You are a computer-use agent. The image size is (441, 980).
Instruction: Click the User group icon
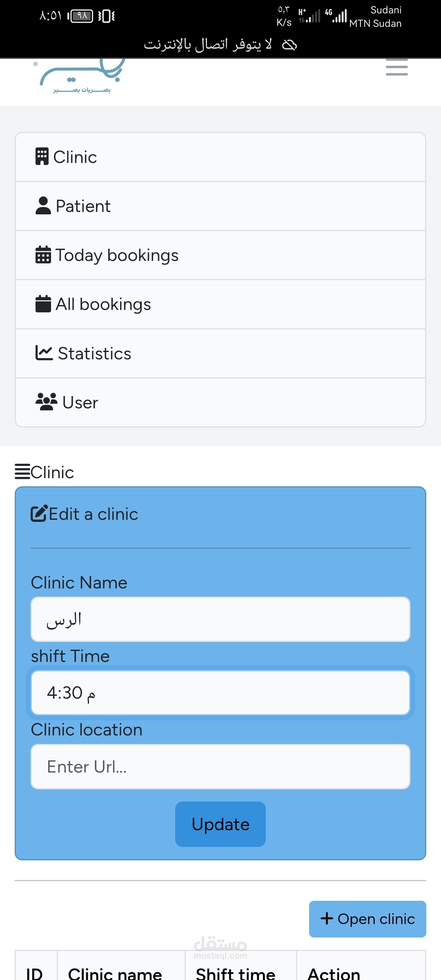[46, 401]
